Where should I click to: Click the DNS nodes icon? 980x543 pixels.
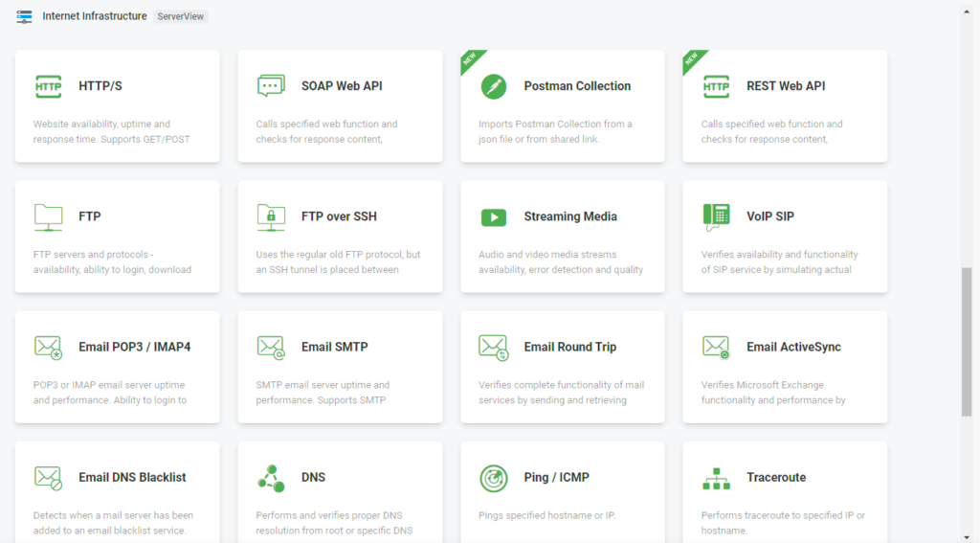[271, 478]
